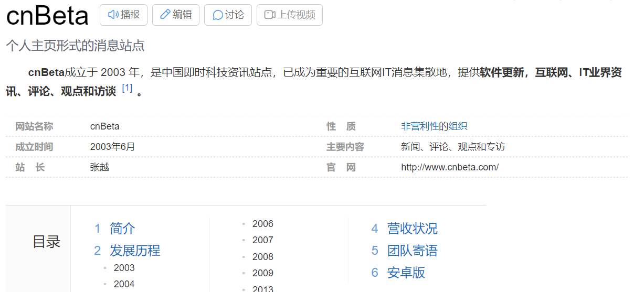Go to the 2008 subsection

click(262, 257)
